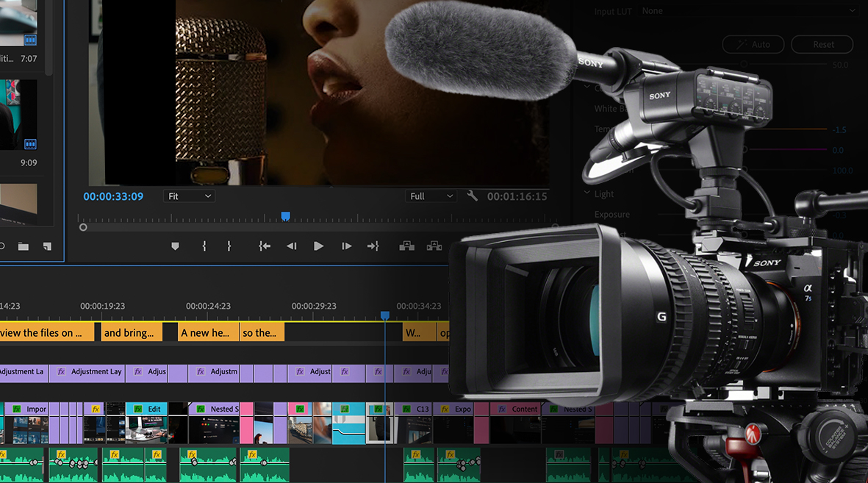The image size is (868, 483).
Task: Click timeline ruler at 00:00:19:23
Action: 102,306
